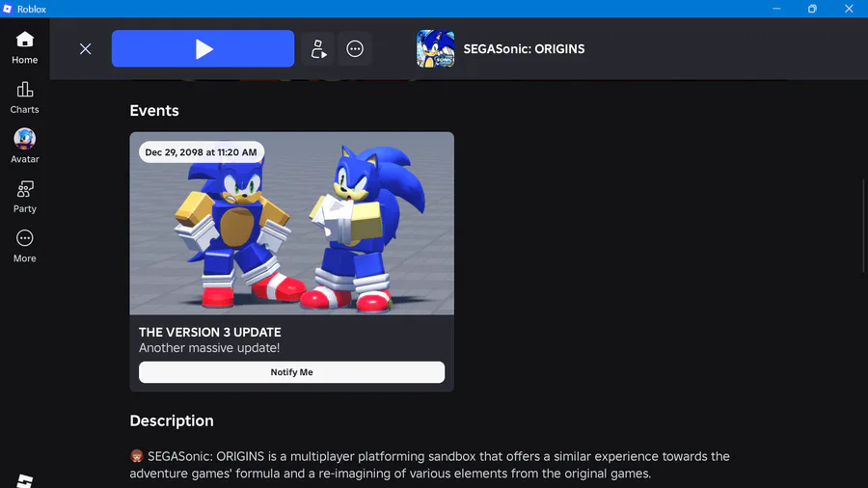Open the More menu in the sidebar
This screenshot has width=868, height=488.
coord(24,246)
